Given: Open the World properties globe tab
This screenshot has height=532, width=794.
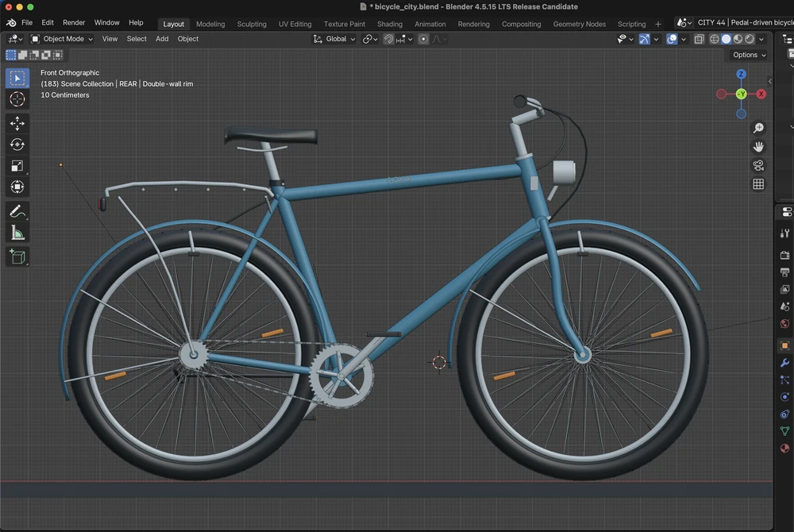Looking at the screenshot, I should pyautogui.click(x=784, y=323).
